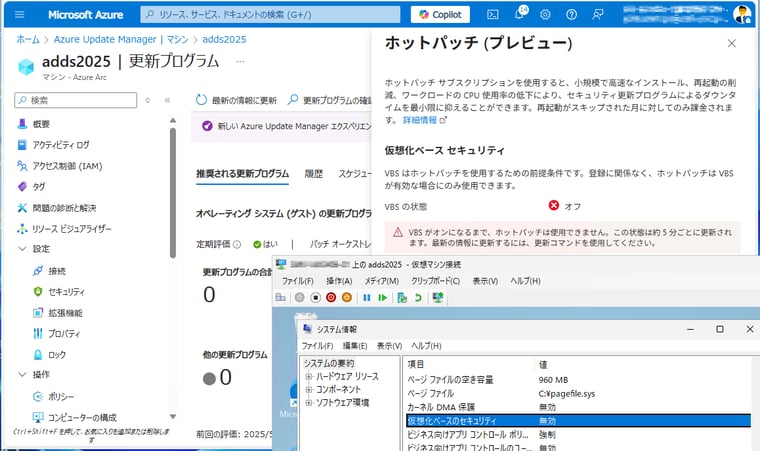The image size is (760, 451).
Task: Open the ヘルプ(H) menu of the VM connection window
Action: click(525, 281)
